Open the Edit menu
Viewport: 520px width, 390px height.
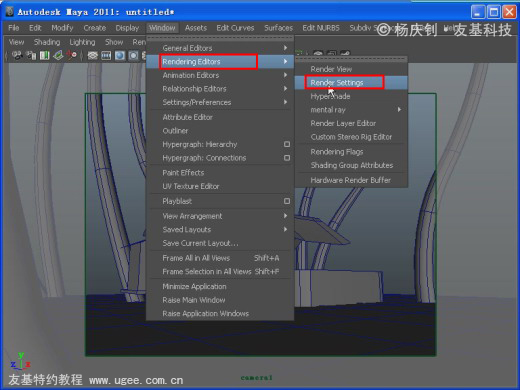(x=35, y=28)
